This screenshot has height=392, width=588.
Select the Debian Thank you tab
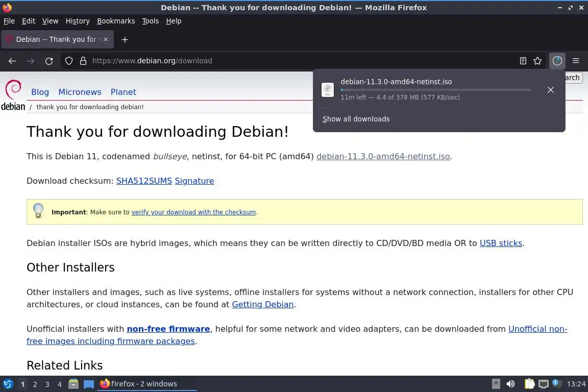click(57, 39)
